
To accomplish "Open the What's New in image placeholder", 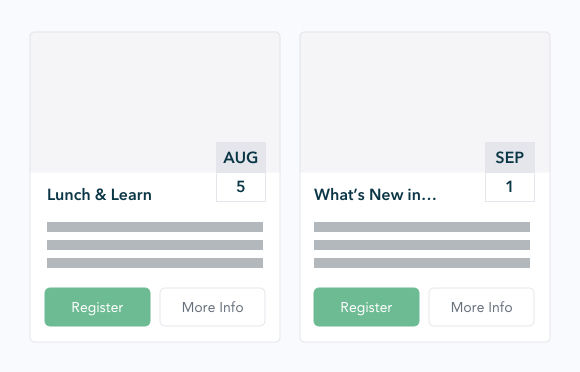I will pos(392,102).
